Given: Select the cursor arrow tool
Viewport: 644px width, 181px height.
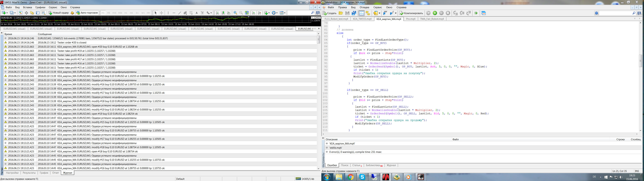Looking at the screenshot, I should [x=155, y=13].
